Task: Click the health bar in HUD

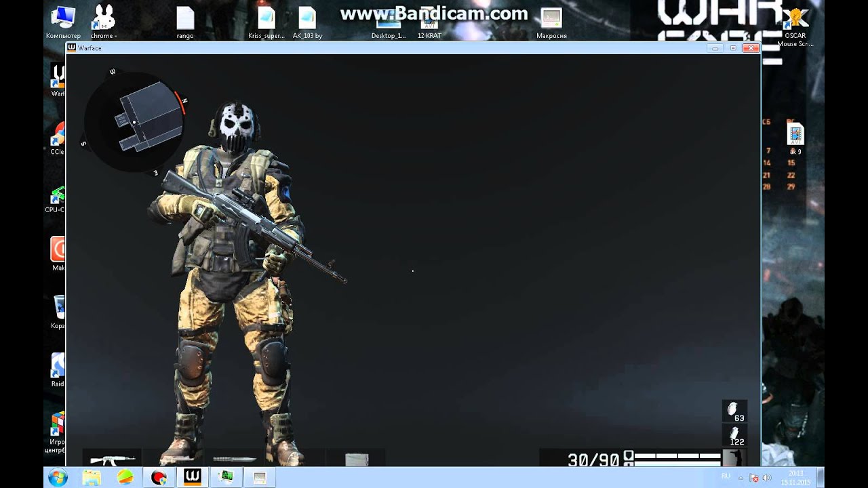Action: pyautogui.click(x=677, y=456)
